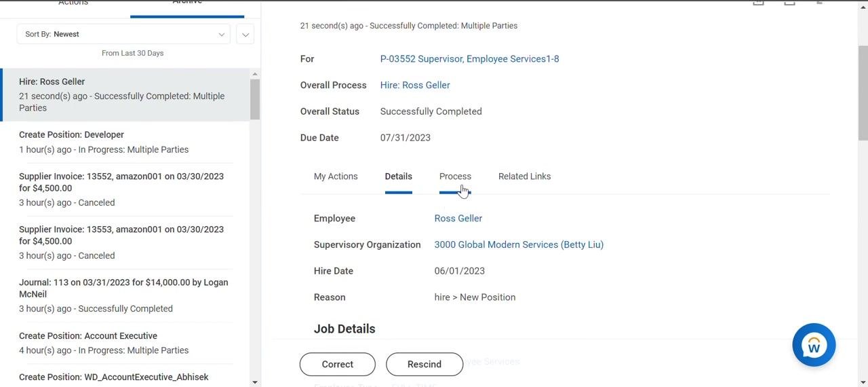Click the Reason 'hire > New Position' value

tap(475, 297)
